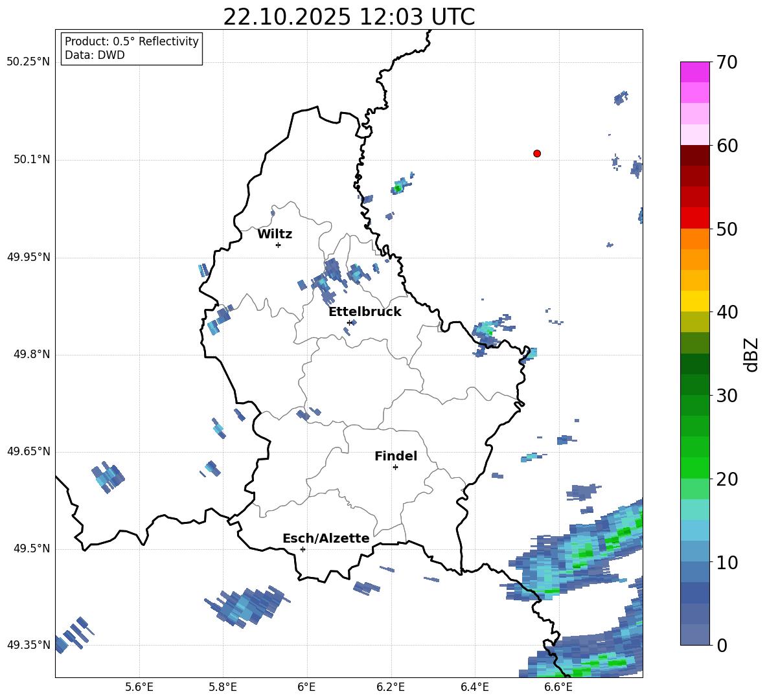Image resolution: width=767 pixels, height=700 pixels.
Task: Click the "Product: 0.5° Reflectivity" label
Action: (132, 41)
